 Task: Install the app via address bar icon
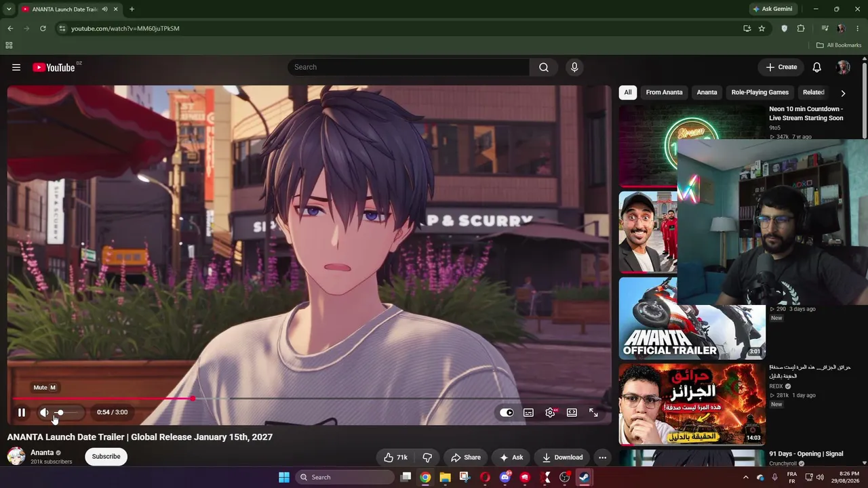[x=747, y=28]
